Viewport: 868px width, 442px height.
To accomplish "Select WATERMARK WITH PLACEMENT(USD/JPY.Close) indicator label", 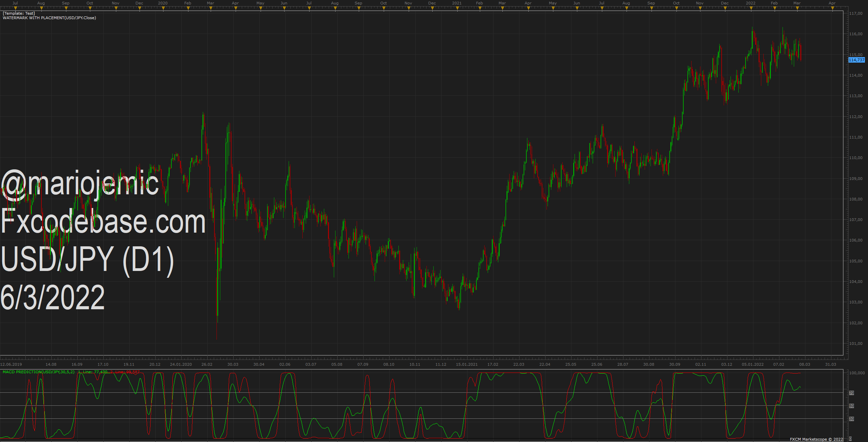I will (49, 18).
